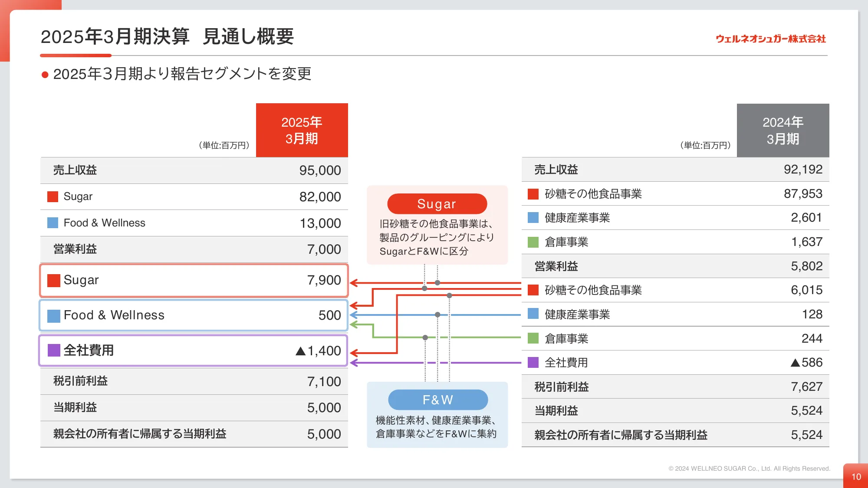Click the 売上収益 label in 2025 table
This screenshot has width=868, height=488.
(75, 170)
